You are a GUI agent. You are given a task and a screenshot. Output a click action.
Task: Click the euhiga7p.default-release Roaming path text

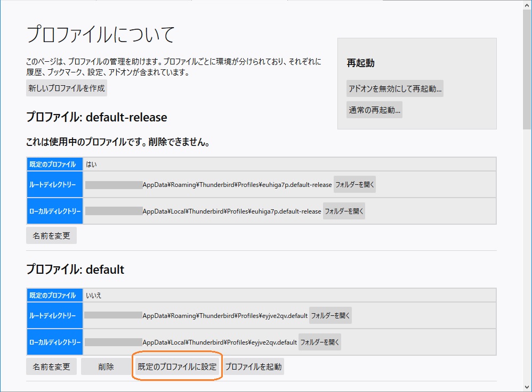(237, 185)
